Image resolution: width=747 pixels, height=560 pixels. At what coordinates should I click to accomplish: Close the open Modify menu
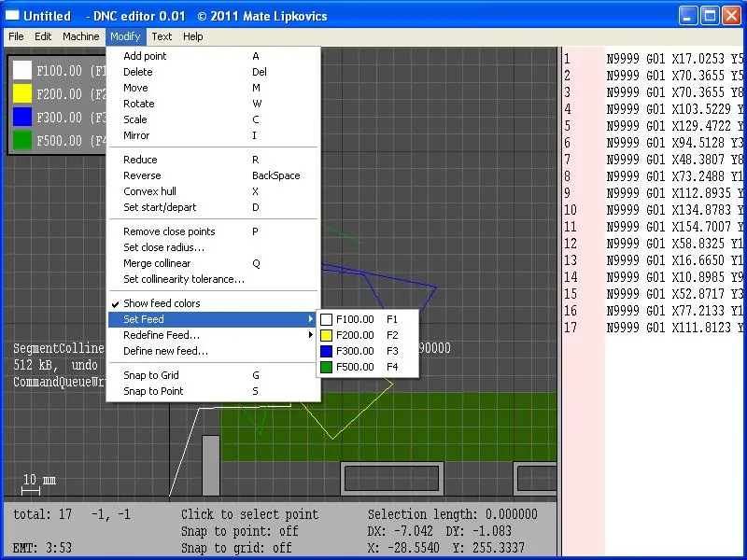tap(125, 36)
